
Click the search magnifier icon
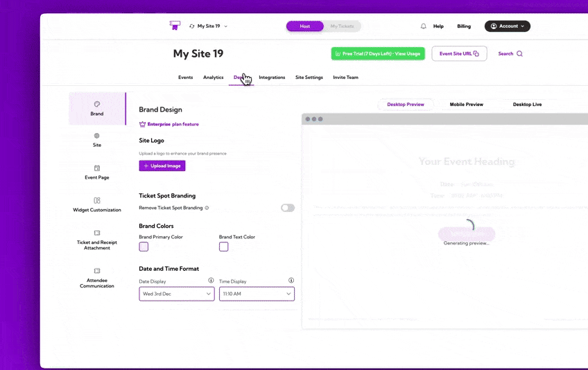pos(520,53)
